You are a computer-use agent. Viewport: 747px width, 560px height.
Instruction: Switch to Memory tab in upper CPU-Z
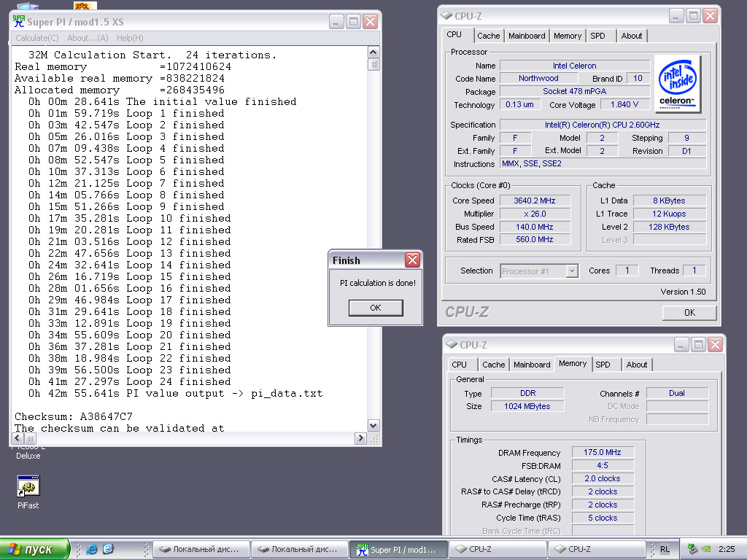point(568,36)
